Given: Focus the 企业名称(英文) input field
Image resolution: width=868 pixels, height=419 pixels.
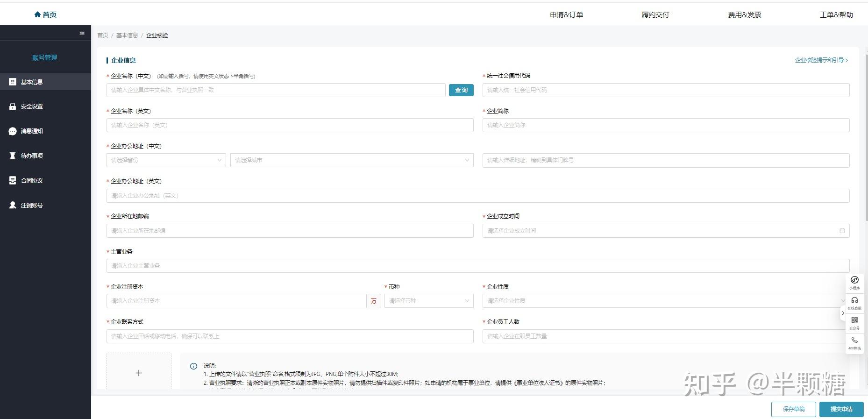Looking at the screenshot, I should click(x=290, y=125).
